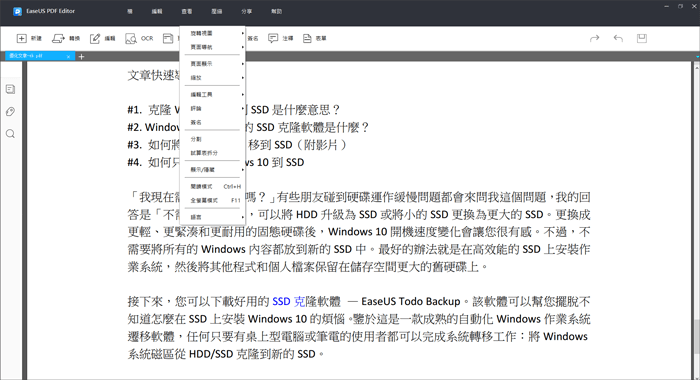Expand the 縮放 (Zoom) submenu
The height and width of the screenshot is (380, 700).
pyautogui.click(x=212, y=78)
